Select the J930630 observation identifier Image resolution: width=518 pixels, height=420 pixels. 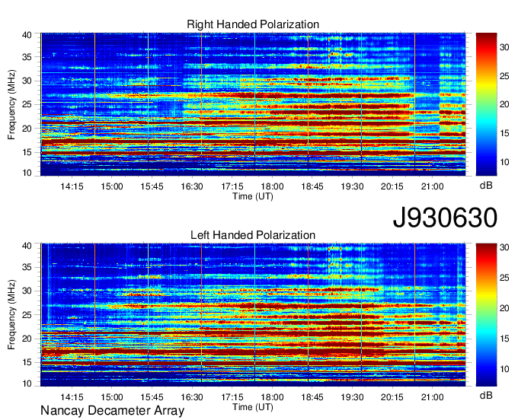[x=445, y=218]
